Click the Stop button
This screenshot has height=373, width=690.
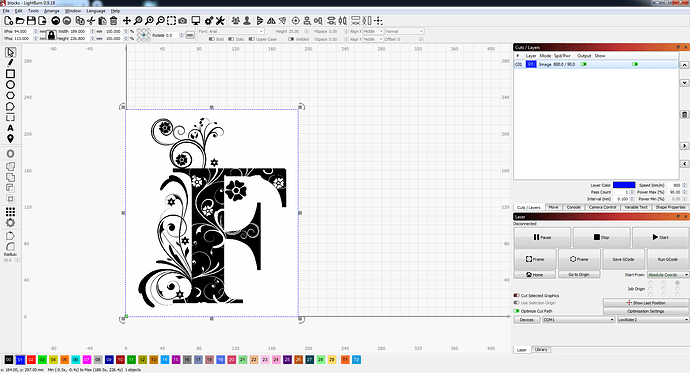602,237
